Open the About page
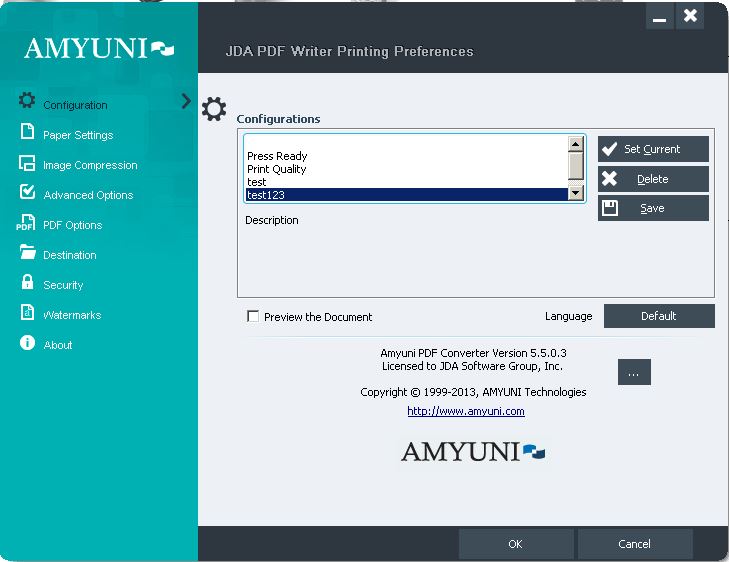729x562 pixels. (x=58, y=345)
